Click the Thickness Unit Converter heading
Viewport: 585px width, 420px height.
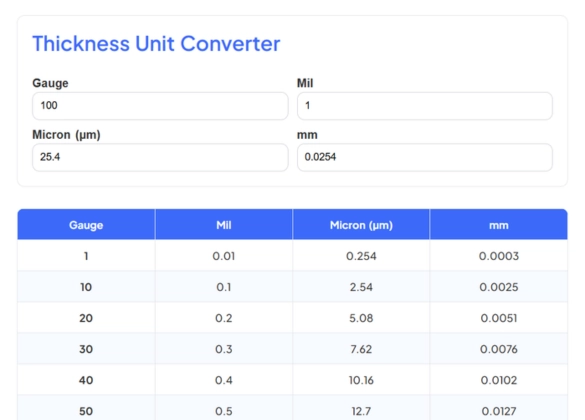point(156,44)
